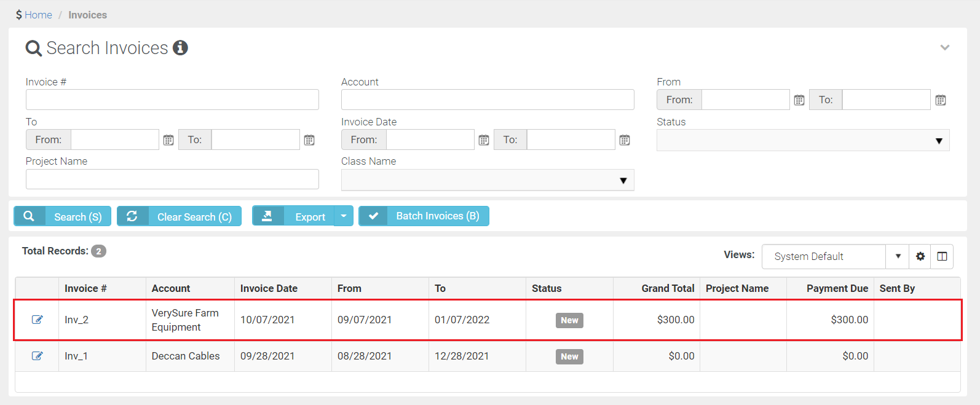Click info icon next to Search Invoices
Viewport: 980px width, 405px height.
(180, 48)
